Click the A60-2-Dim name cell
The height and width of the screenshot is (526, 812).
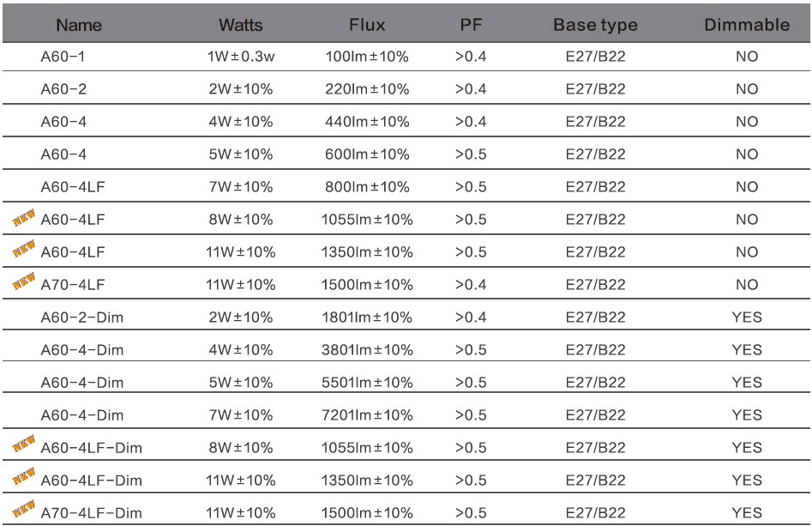point(81,317)
